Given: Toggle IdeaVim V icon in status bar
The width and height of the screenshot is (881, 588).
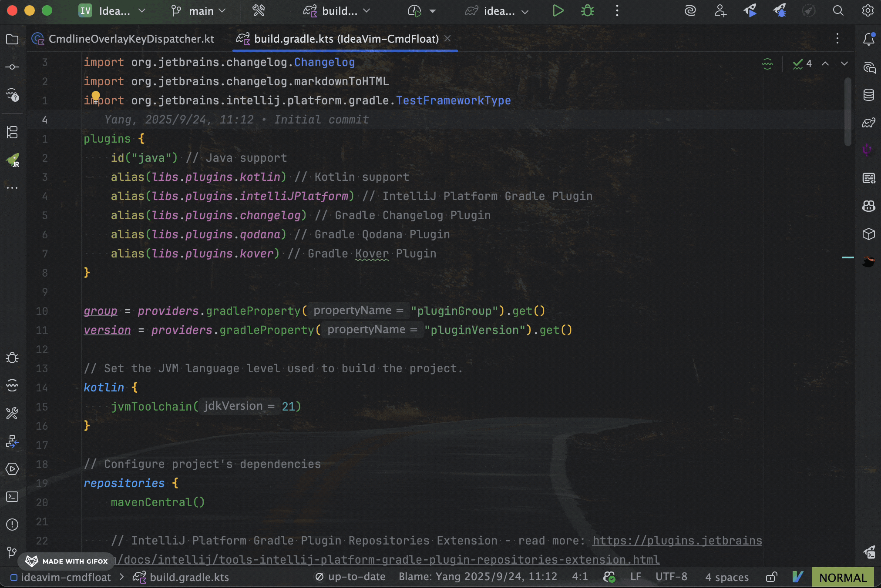Looking at the screenshot, I should (x=797, y=577).
